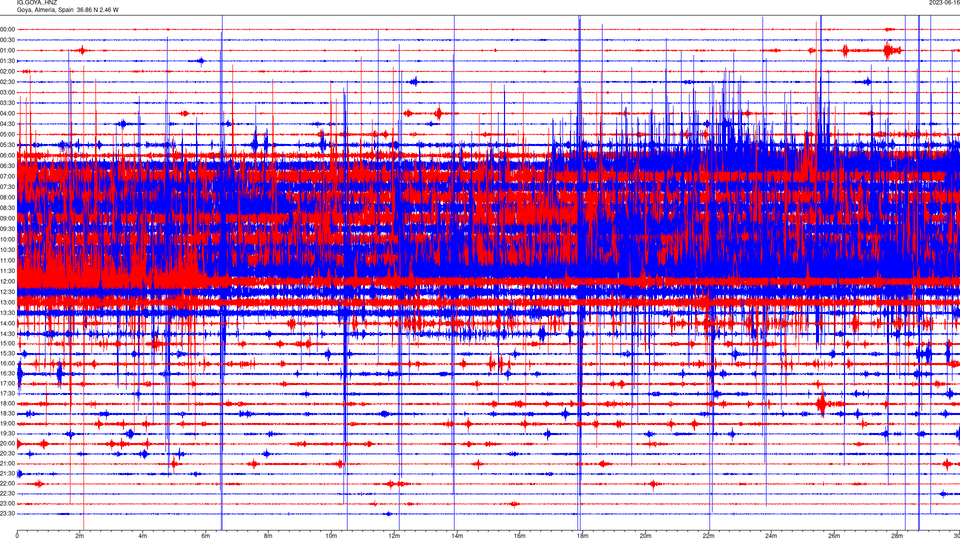Click the 24m tick on minute axis
The width and height of the screenshot is (960, 540).
tap(771, 536)
